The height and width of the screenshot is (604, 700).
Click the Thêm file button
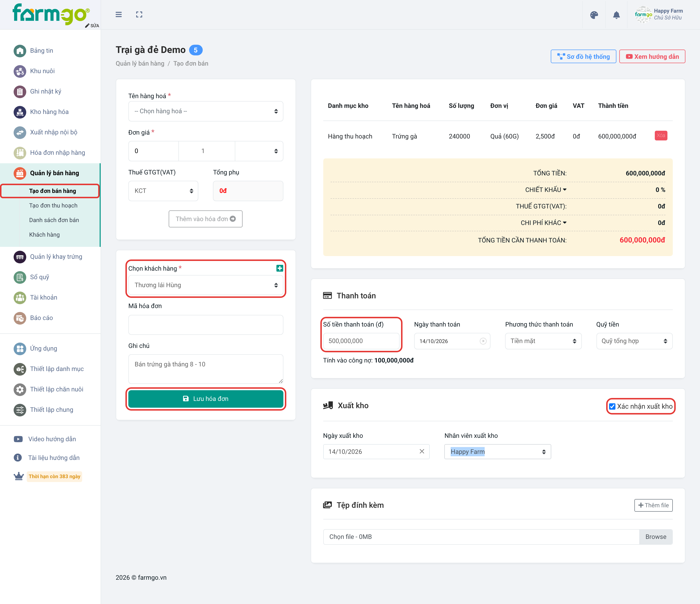pos(653,505)
